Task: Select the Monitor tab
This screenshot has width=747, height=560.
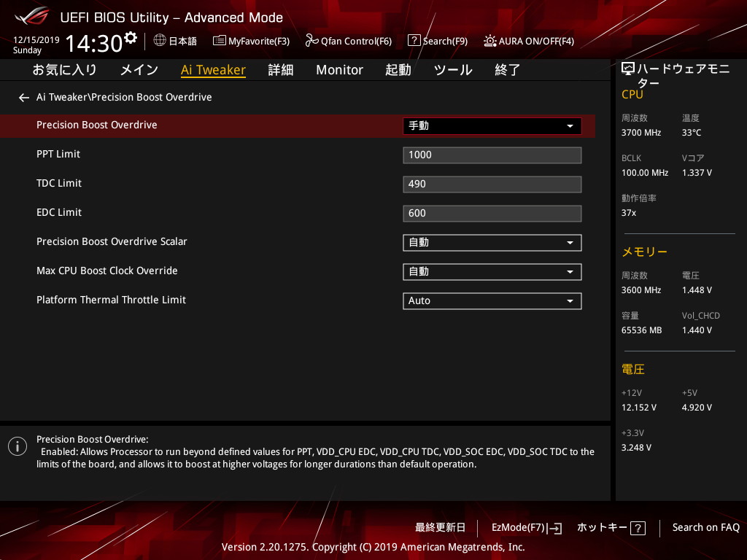Action: (x=339, y=70)
